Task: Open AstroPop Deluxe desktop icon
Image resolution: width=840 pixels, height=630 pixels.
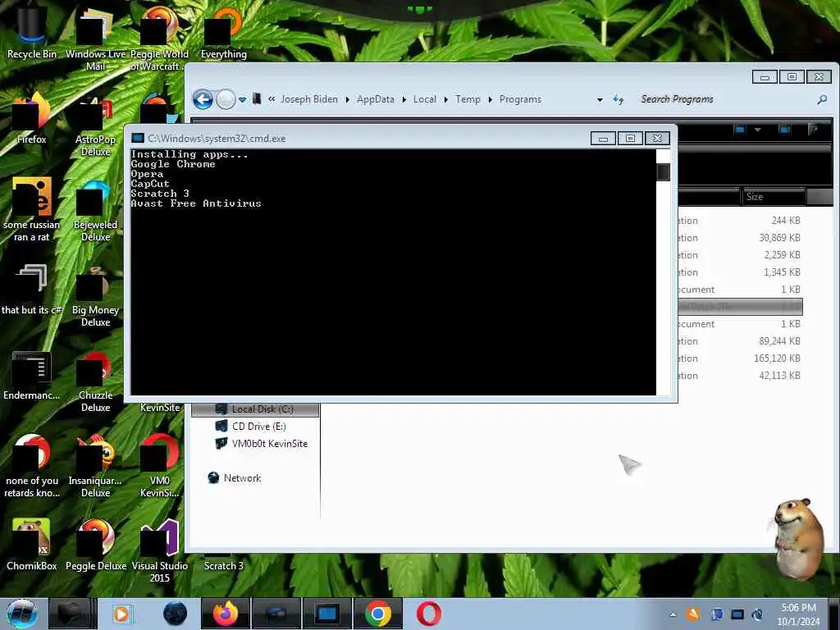Action: (95, 126)
